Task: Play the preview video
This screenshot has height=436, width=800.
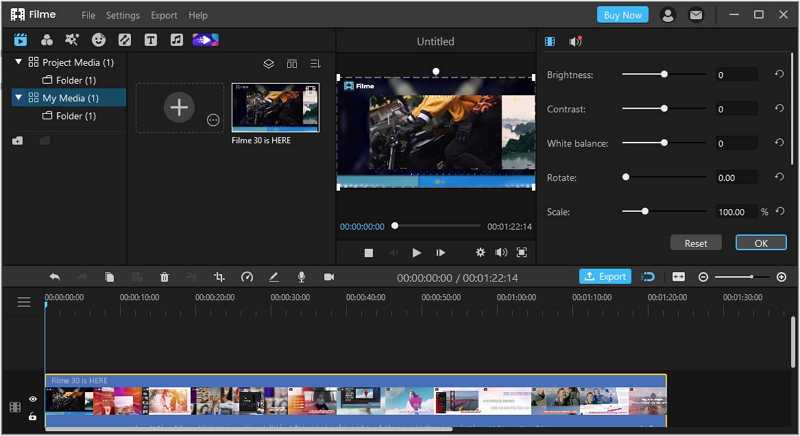Action: (416, 252)
